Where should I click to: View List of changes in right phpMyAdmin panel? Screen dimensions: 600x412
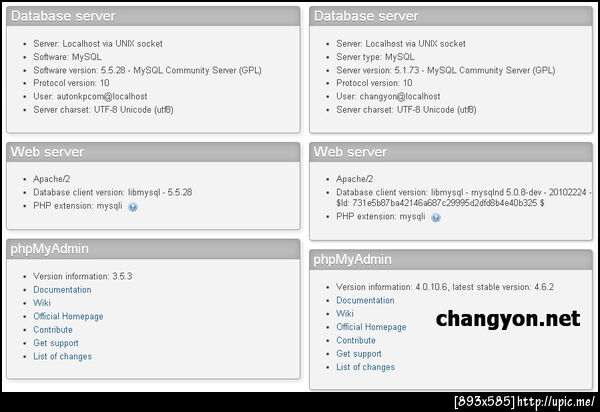click(365, 367)
